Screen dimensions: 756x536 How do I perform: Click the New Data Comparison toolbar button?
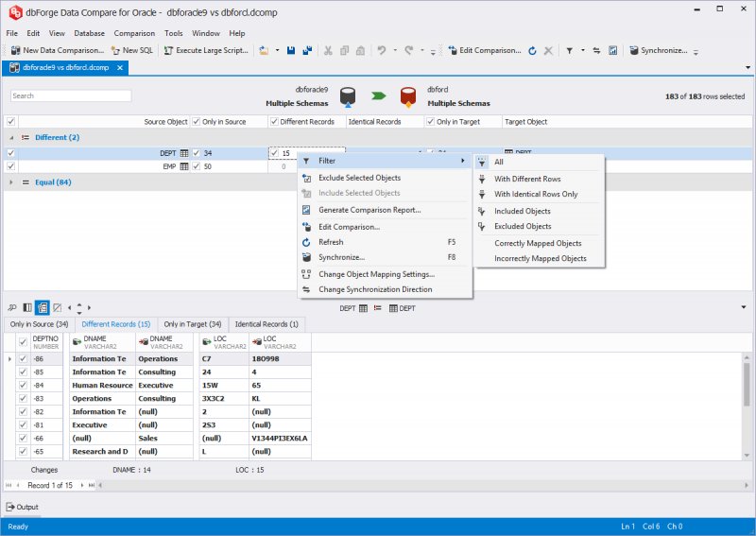pos(58,50)
